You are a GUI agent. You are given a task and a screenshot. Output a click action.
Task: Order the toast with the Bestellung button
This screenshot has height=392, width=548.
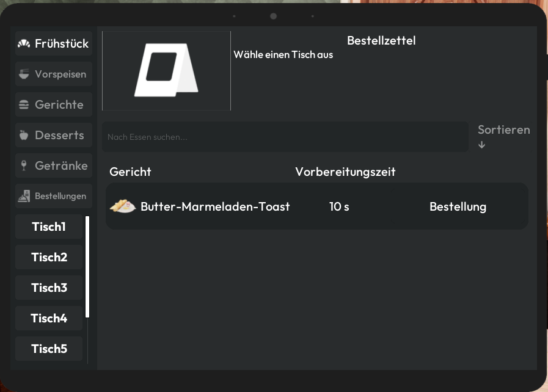[458, 206]
